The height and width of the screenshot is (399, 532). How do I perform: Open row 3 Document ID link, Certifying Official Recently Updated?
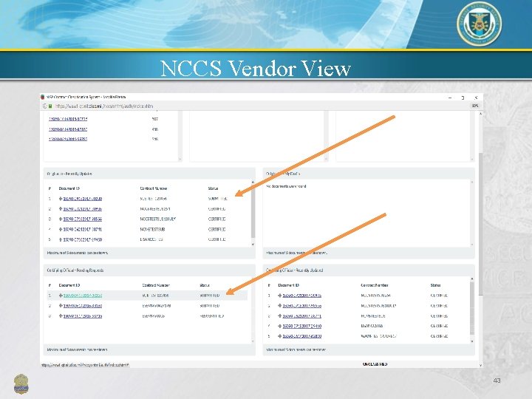click(x=302, y=316)
